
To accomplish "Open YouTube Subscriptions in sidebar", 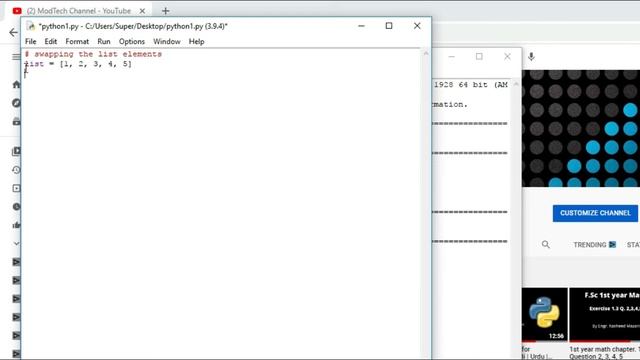I will [16, 121].
